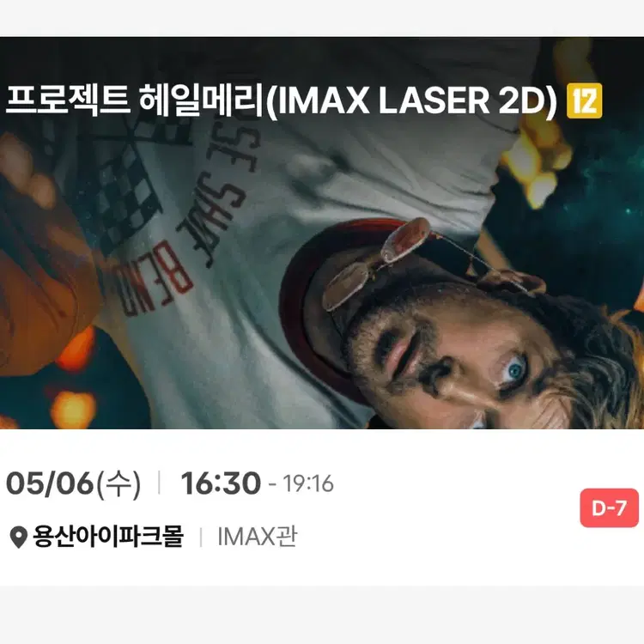The width and height of the screenshot is (644, 644).
Task: Open the 용산아이파크몰 theater name
Action: click(x=108, y=536)
